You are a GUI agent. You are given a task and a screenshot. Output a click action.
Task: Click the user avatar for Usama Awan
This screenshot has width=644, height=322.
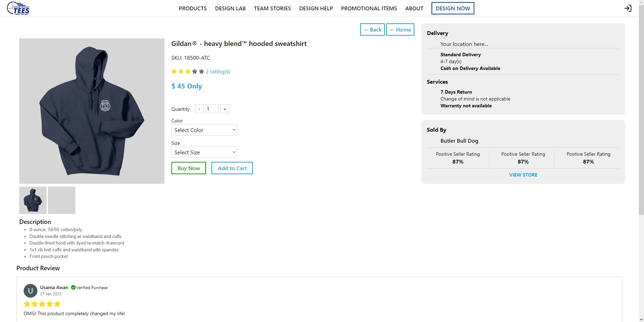[31, 291]
